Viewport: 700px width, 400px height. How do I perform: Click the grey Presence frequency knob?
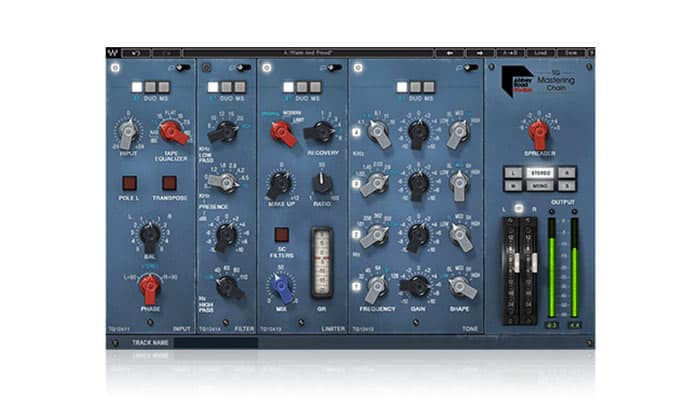coord(225,182)
